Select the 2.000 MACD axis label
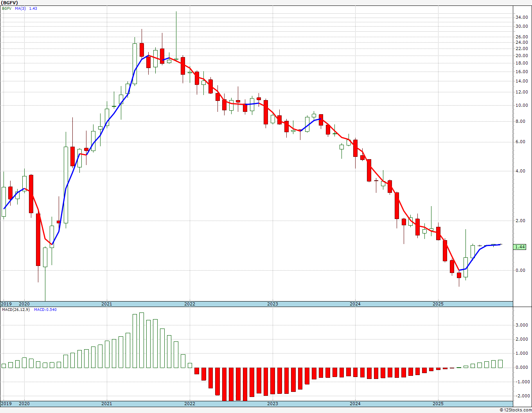 pos(522,339)
